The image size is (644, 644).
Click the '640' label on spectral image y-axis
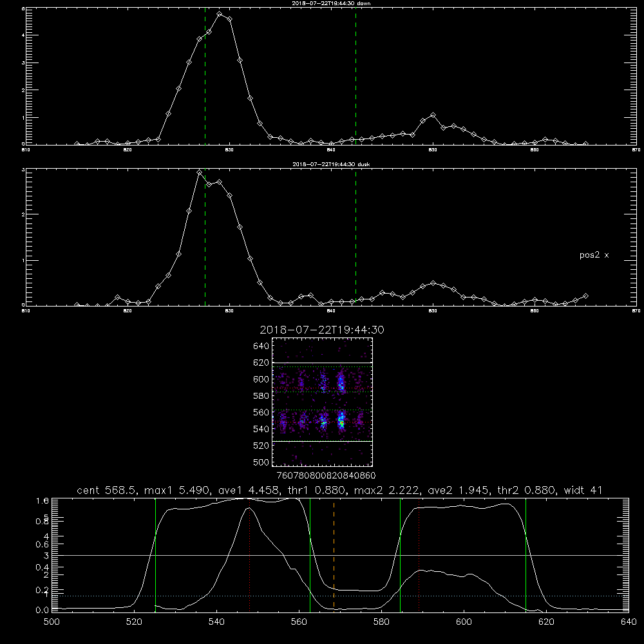(261, 346)
